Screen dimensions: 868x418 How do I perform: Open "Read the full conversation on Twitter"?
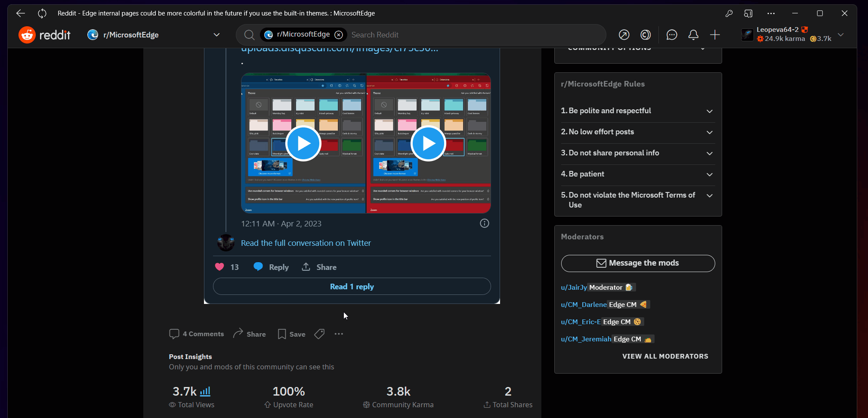tap(306, 243)
